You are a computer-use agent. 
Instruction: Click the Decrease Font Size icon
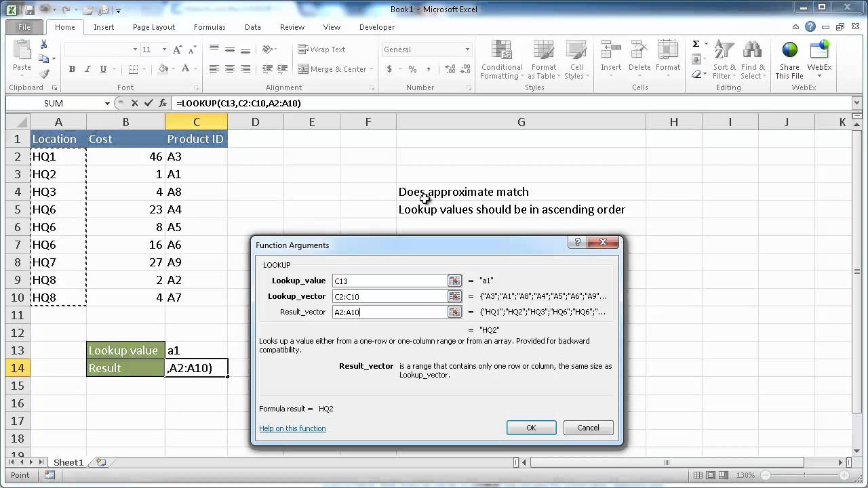pyautogui.click(x=193, y=49)
